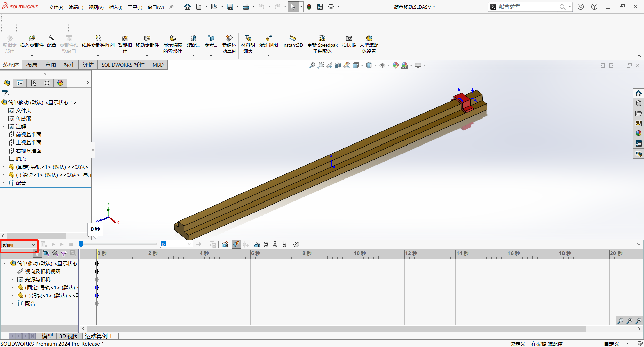
Task: Toggle the Autokey button
Action: pos(236,244)
